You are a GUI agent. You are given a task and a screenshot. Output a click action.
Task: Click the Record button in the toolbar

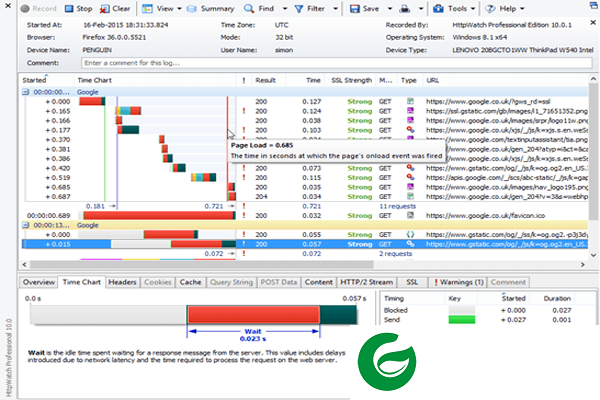pyautogui.click(x=38, y=8)
